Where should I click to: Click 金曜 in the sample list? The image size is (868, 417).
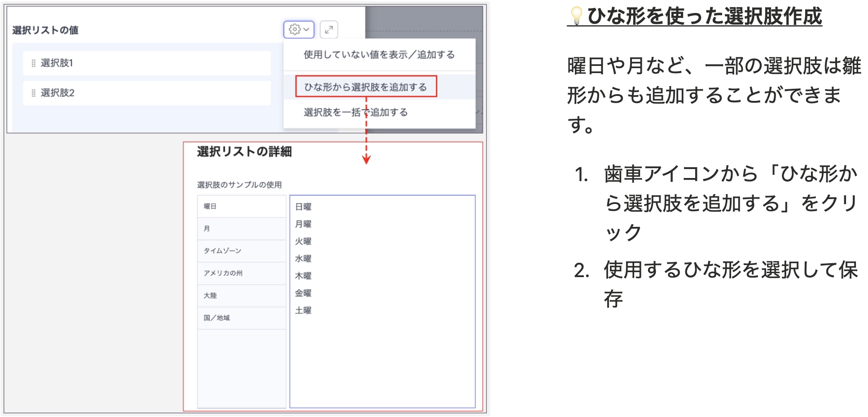pyautogui.click(x=303, y=293)
